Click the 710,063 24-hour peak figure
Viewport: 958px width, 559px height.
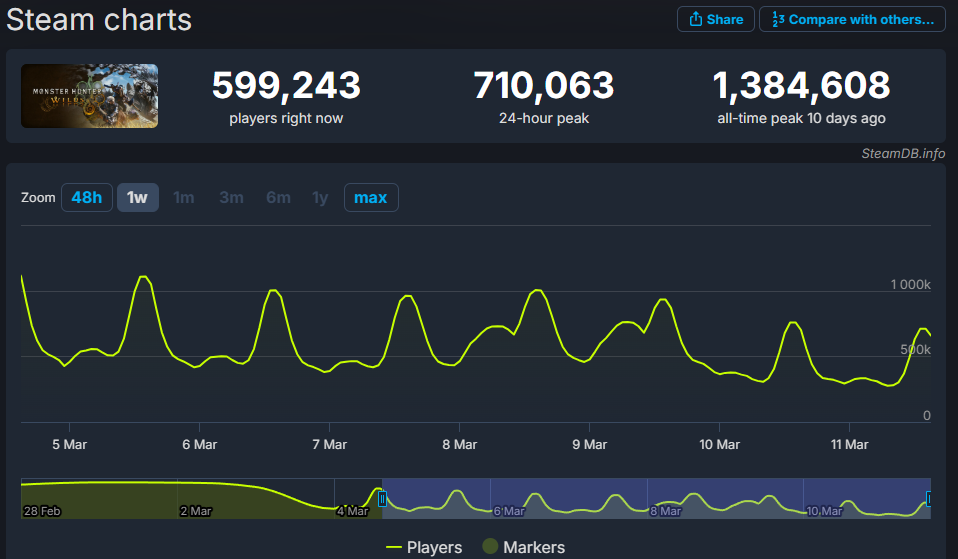[x=544, y=85]
